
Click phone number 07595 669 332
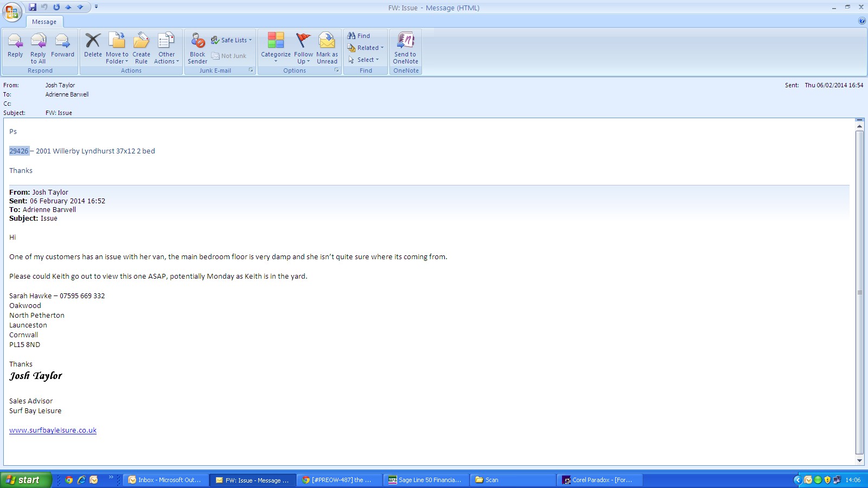tap(82, 296)
